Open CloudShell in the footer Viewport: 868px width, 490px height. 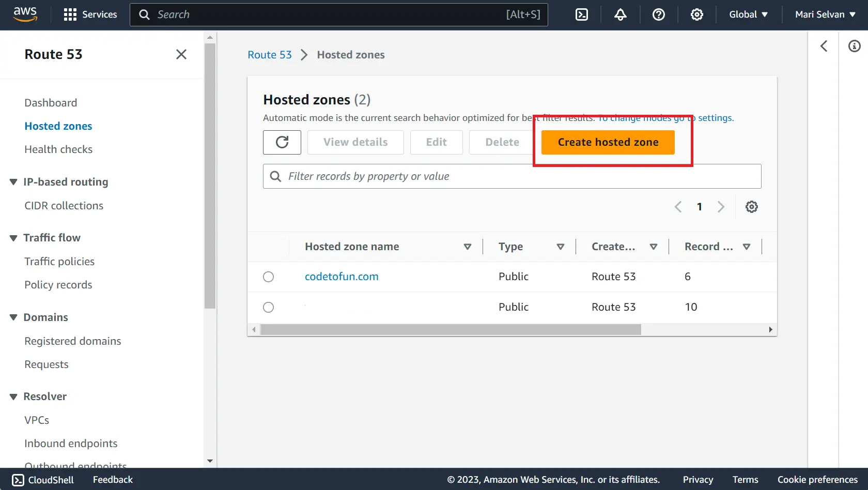(43, 480)
